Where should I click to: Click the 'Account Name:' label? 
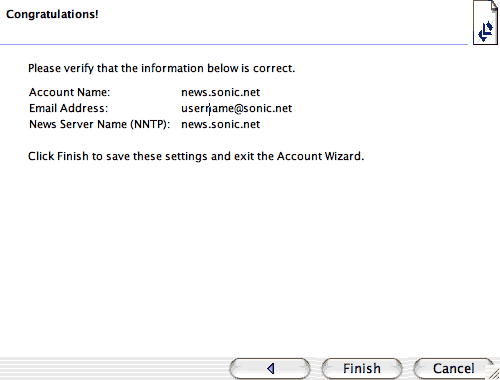(69, 92)
